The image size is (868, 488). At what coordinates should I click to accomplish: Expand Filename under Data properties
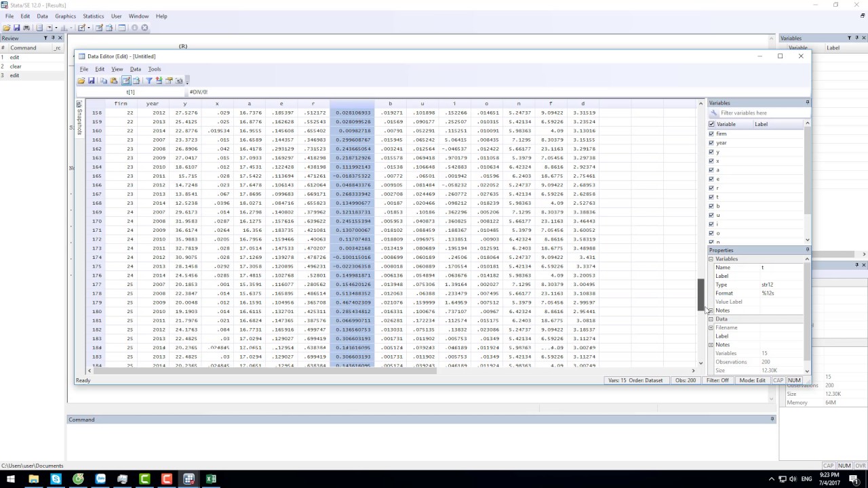711,327
